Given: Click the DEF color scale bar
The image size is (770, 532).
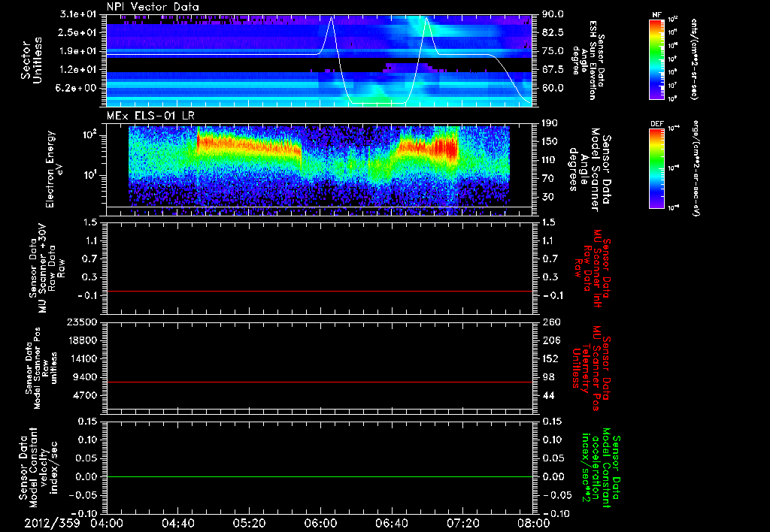Looking at the screenshot, I should 656,167.
